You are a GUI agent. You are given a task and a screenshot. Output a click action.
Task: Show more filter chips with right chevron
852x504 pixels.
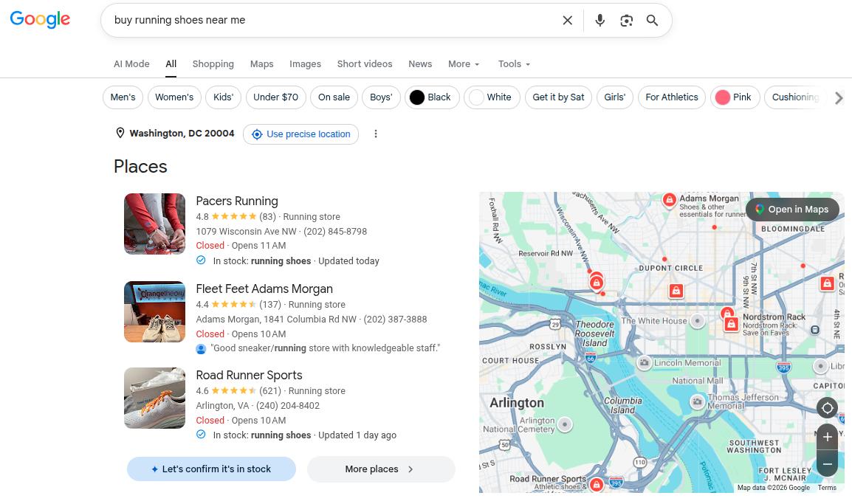click(x=839, y=97)
